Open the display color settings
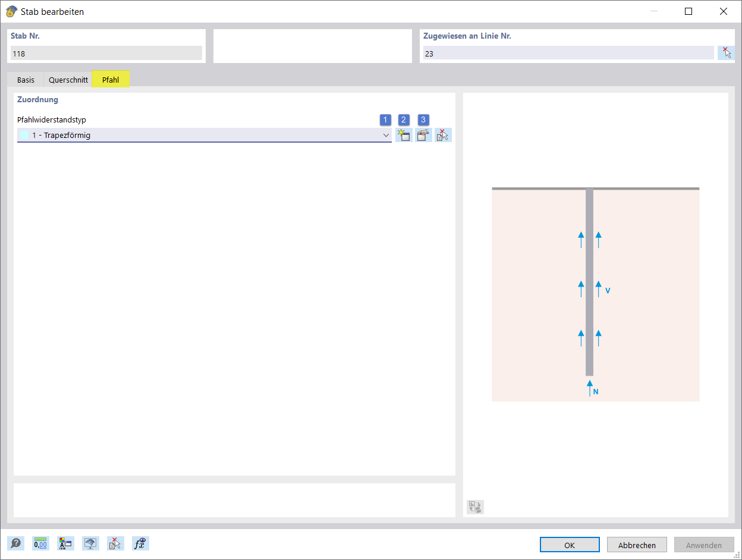Screen dimensions: 742x560 coord(64,543)
